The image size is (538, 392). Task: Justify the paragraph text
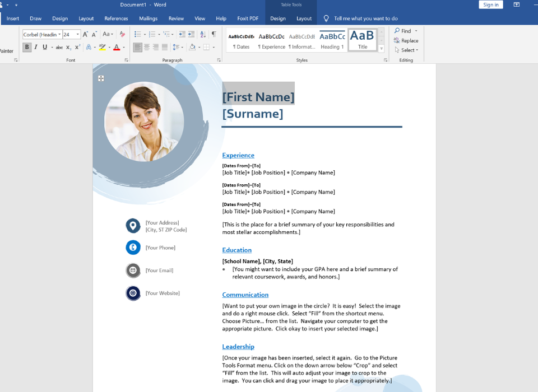click(x=165, y=48)
